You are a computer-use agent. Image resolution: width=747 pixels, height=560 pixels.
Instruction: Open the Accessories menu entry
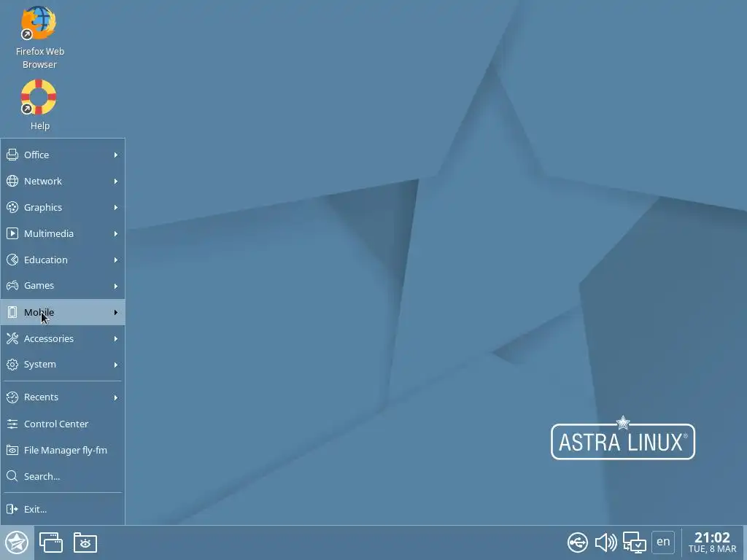coord(63,338)
